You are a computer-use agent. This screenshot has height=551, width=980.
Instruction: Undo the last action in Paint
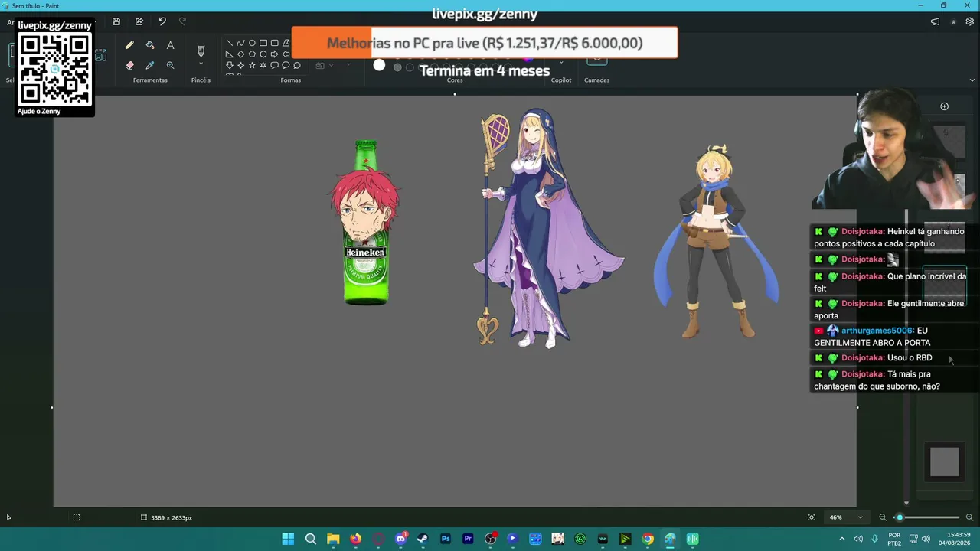click(162, 21)
